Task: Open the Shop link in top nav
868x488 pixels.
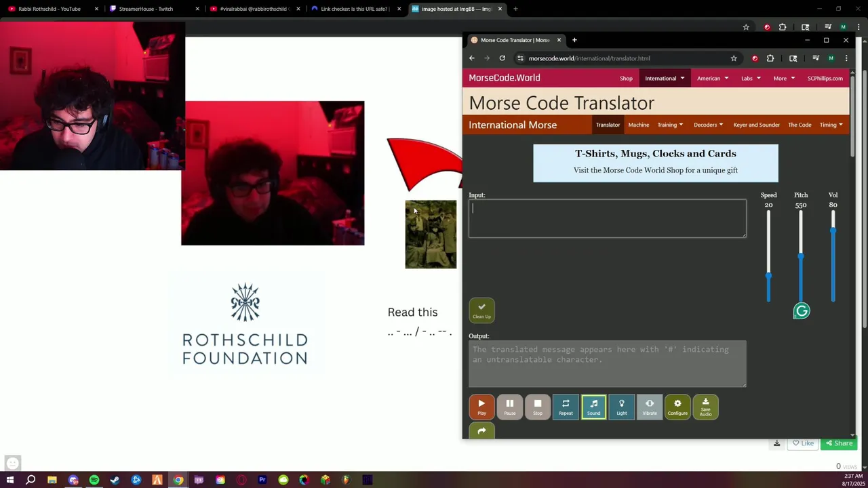Action: pyautogui.click(x=626, y=78)
